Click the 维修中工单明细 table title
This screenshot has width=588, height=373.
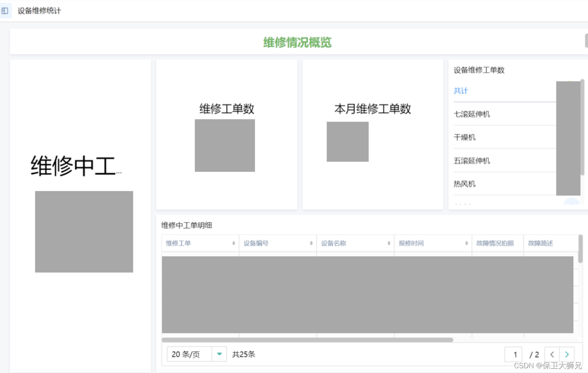187,225
